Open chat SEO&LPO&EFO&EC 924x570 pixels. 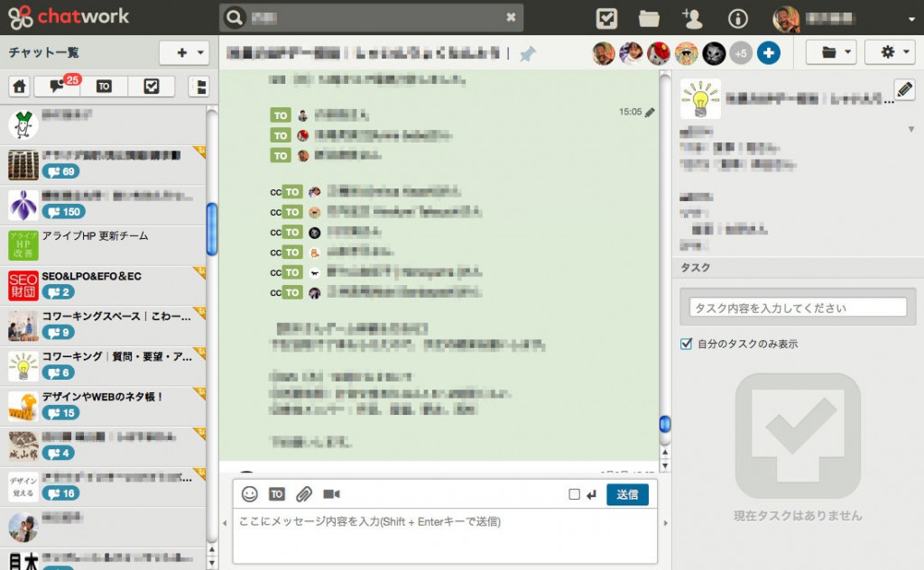tap(103, 286)
